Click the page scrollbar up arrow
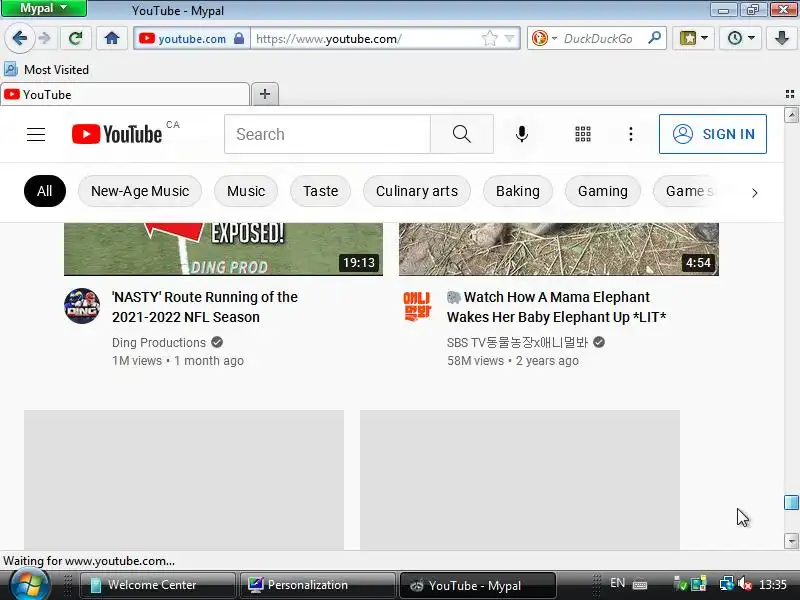This screenshot has width=800, height=600. (x=791, y=115)
